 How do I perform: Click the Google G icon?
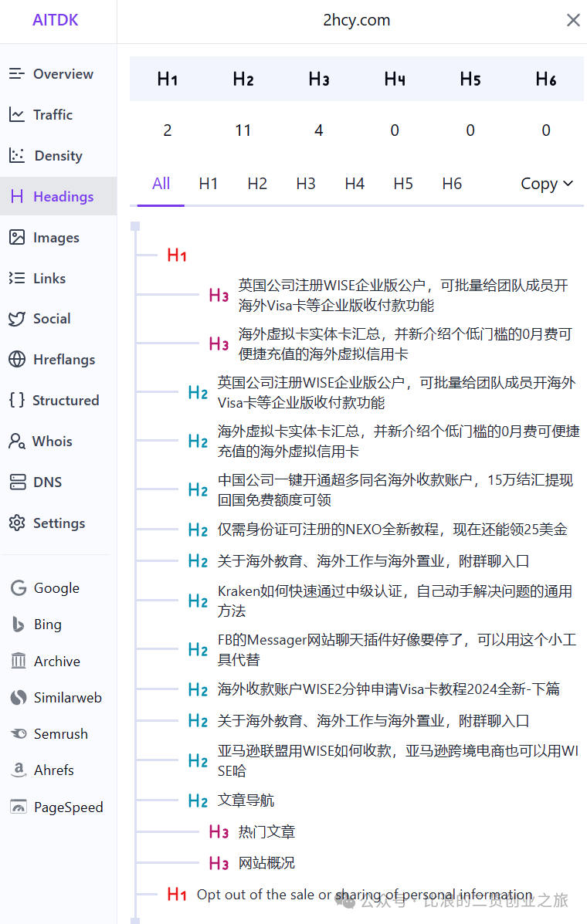19,587
